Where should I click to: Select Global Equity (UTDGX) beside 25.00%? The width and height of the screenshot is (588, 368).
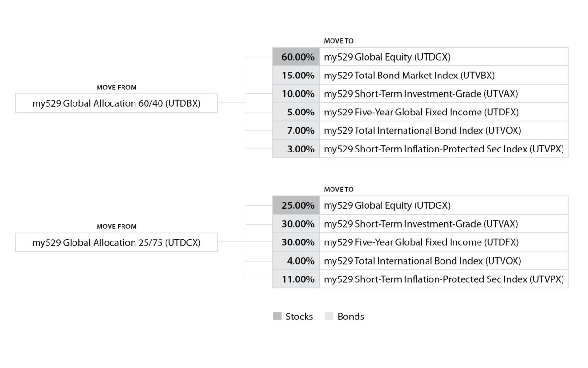(x=387, y=205)
